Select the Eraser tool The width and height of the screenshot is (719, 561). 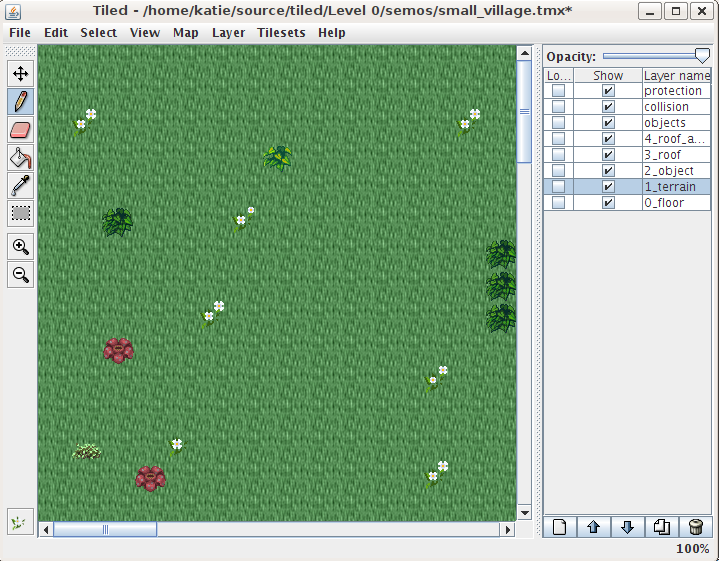[x=20, y=129]
